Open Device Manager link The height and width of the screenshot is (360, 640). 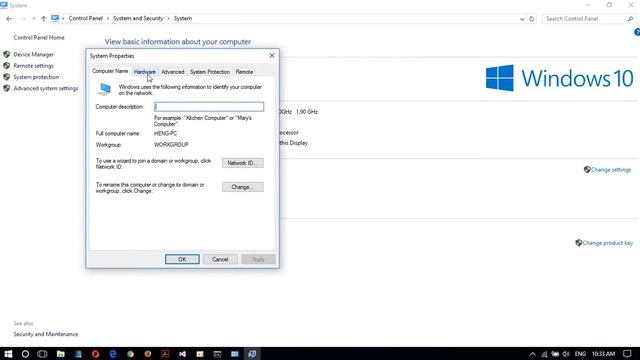(33, 54)
